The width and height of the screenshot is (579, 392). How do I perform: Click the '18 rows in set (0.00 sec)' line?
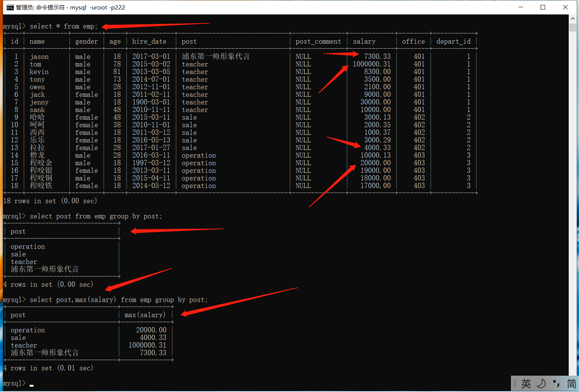pyautogui.click(x=50, y=201)
